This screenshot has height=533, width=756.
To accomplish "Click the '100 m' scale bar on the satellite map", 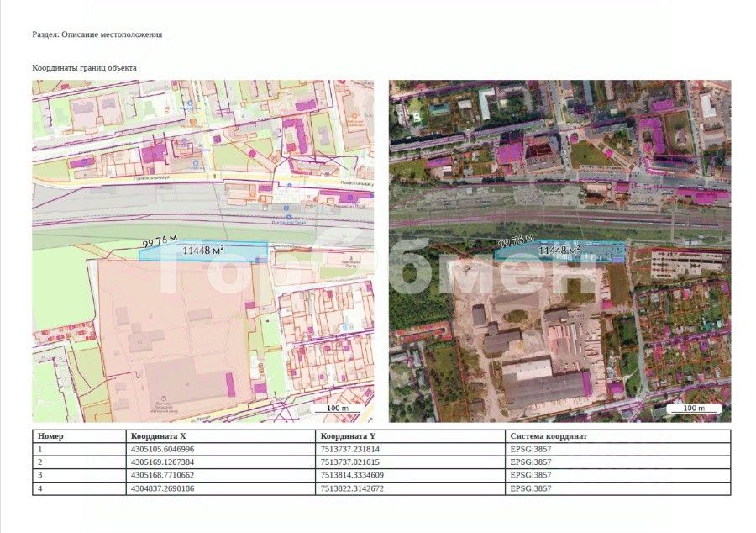I will pos(694,409).
